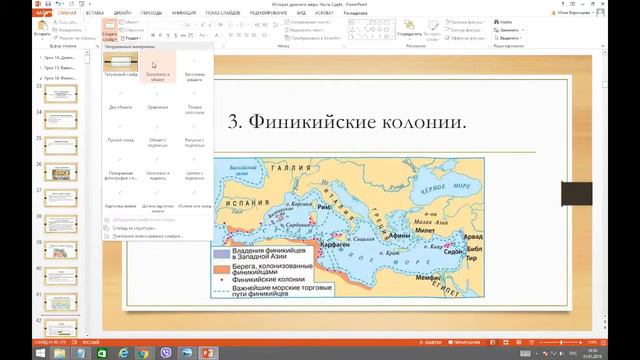Open Windows Start button
This screenshot has width=640, height=360.
[x=40, y=353]
